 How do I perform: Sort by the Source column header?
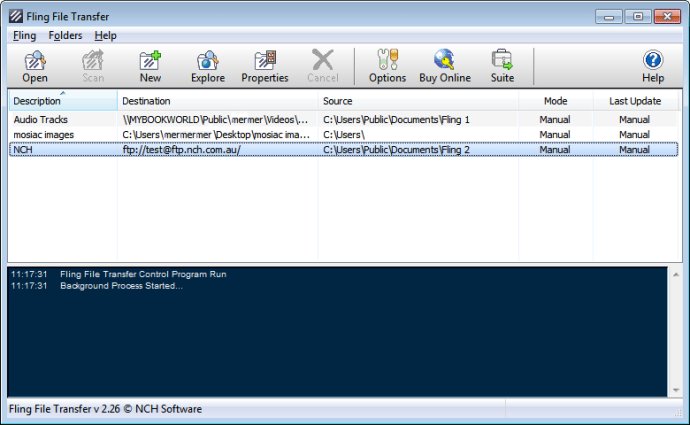pyautogui.click(x=418, y=101)
